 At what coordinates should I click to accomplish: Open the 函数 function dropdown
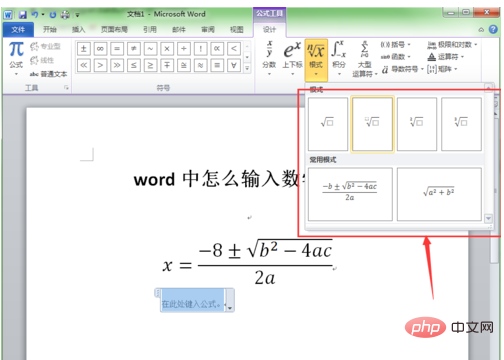(395, 57)
